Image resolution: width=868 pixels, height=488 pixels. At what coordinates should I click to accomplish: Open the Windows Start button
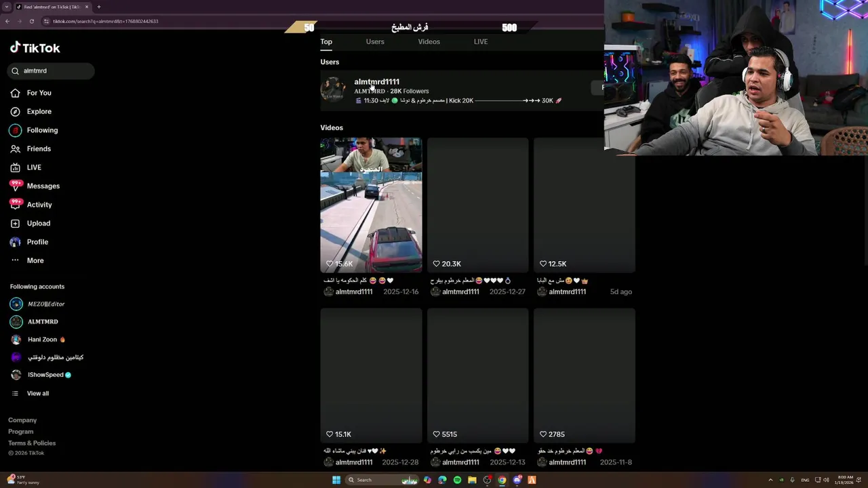point(336,480)
